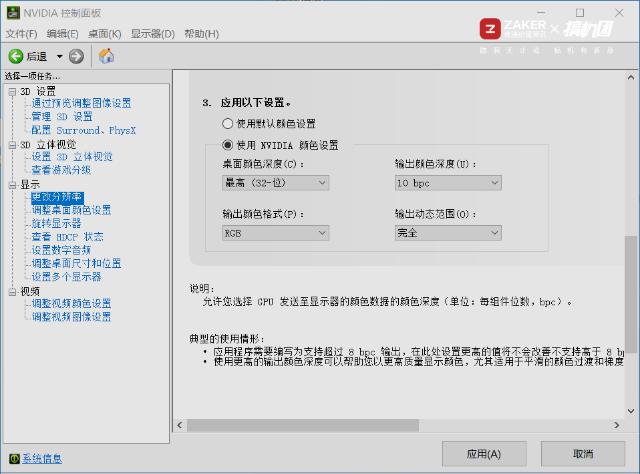Click NVIDIA app icon in title bar
This screenshot has height=474, width=640.
pyautogui.click(x=13, y=13)
